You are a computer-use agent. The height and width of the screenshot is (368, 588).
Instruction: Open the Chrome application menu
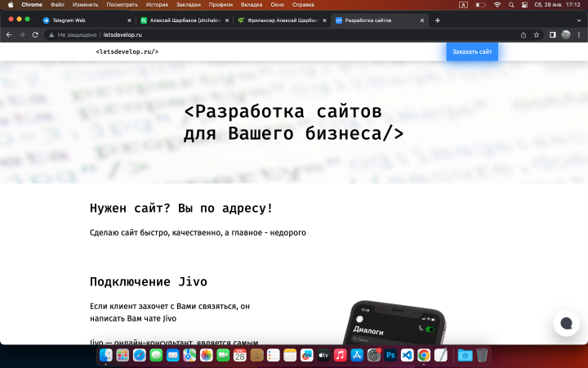coord(32,5)
